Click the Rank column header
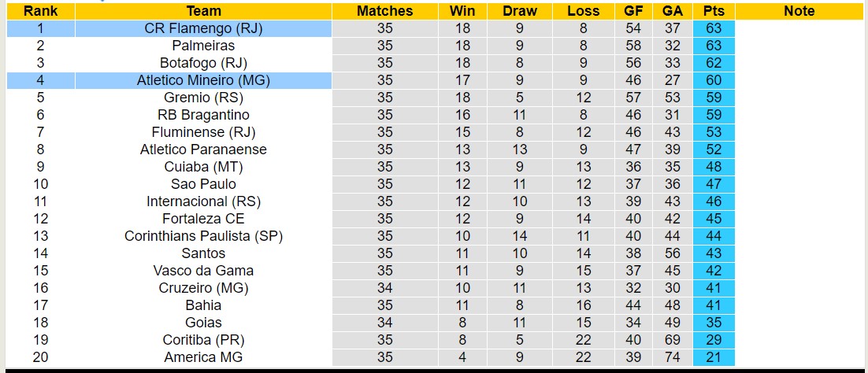The width and height of the screenshot is (868, 373). tap(40, 11)
